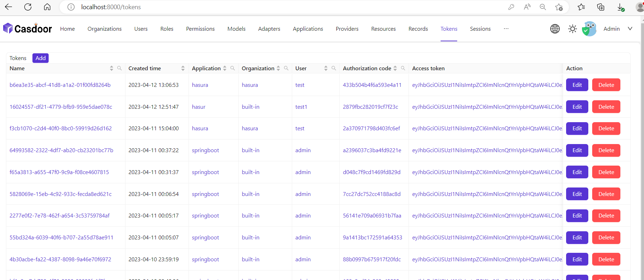The height and width of the screenshot is (280, 644).
Task: Click browser refresh button
Action: pyautogui.click(x=28, y=7)
